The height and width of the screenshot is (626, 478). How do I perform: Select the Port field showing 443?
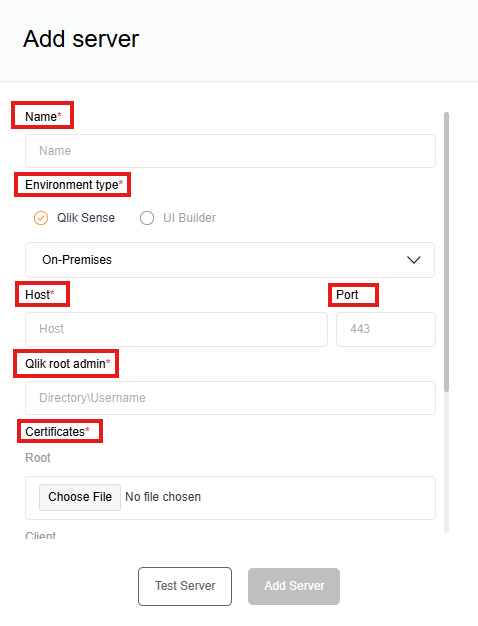tap(386, 329)
